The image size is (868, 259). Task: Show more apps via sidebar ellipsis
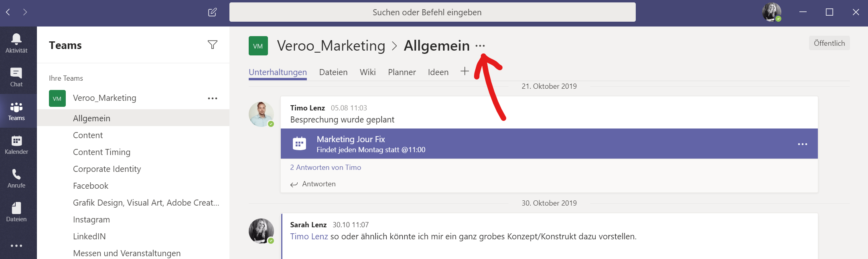[16, 246]
